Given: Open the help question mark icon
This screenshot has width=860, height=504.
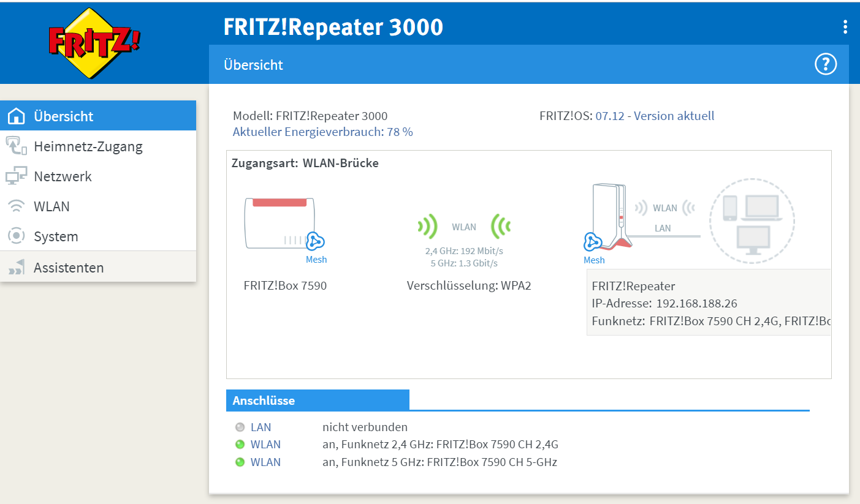Looking at the screenshot, I should click(x=826, y=64).
